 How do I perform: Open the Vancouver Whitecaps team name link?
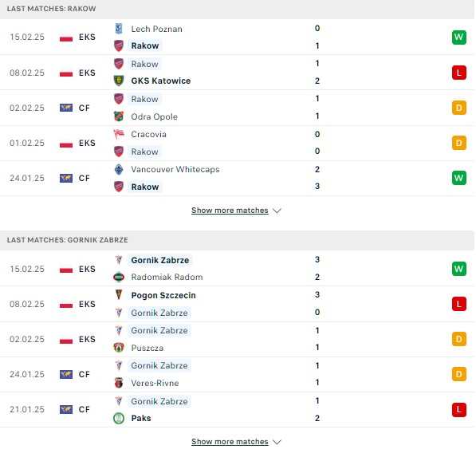click(x=175, y=169)
